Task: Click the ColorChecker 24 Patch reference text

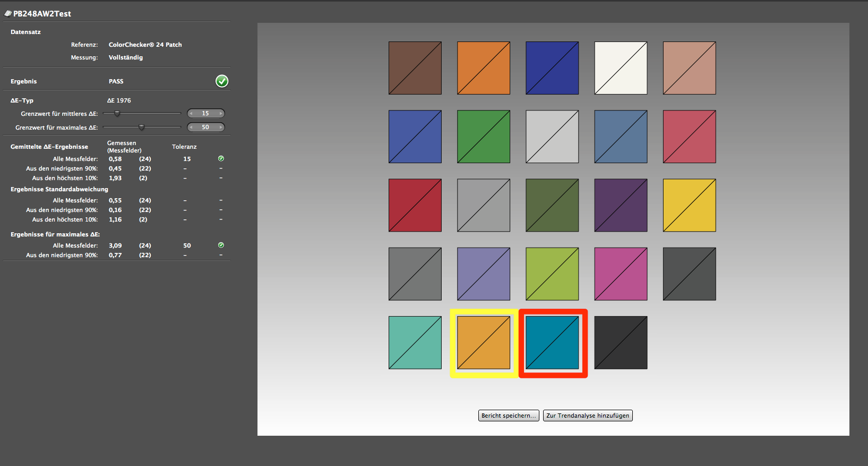Action: pyautogui.click(x=145, y=45)
